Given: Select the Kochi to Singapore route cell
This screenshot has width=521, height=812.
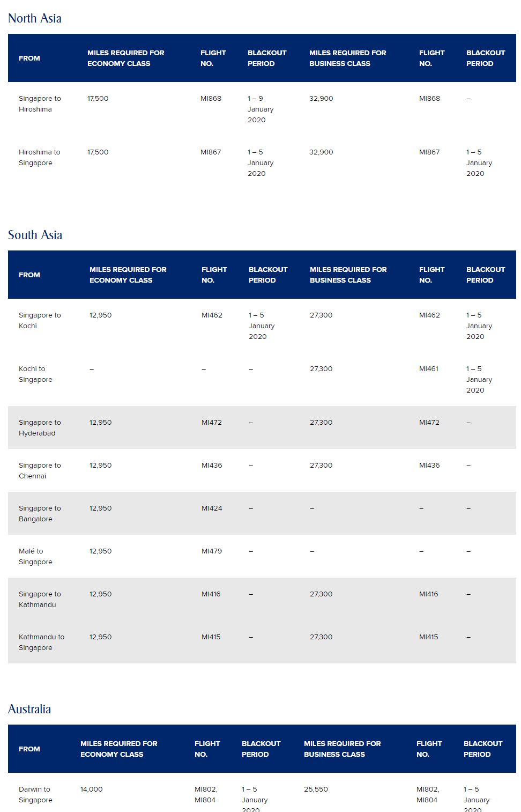Looking at the screenshot, I should point(35,374).
